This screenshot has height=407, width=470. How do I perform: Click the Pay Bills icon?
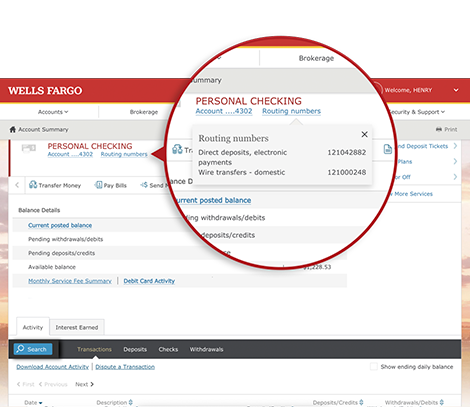[98, 185]
